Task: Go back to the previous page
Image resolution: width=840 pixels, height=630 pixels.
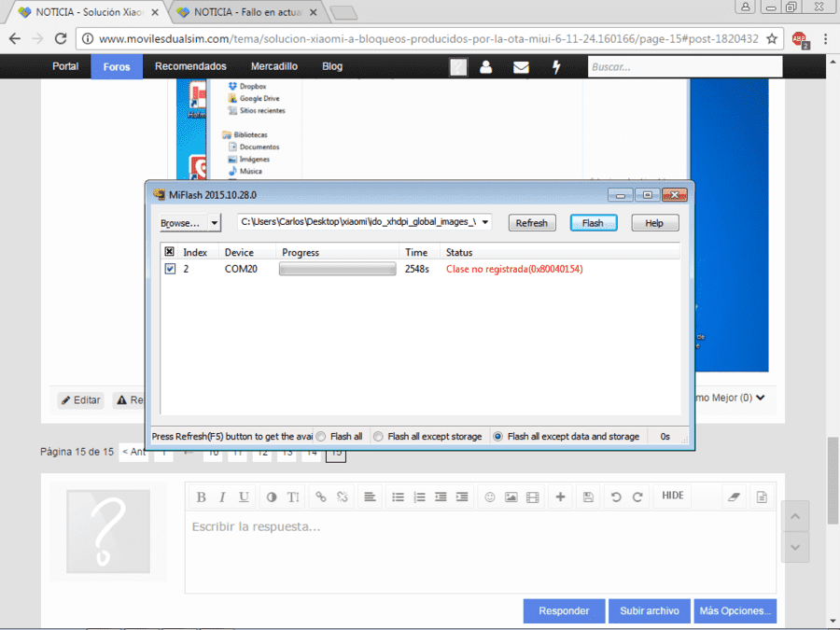Action: 15,38
